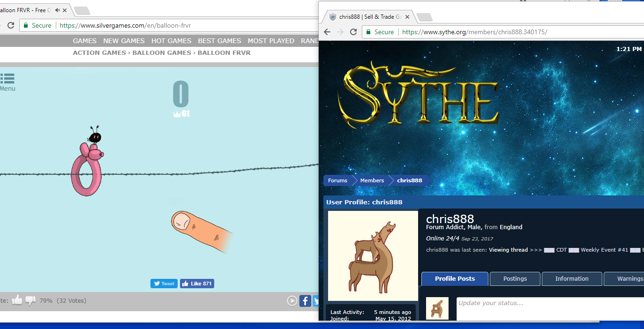
Task: Click chris888 breadcrumb item
Action: [x=410, y=180]
